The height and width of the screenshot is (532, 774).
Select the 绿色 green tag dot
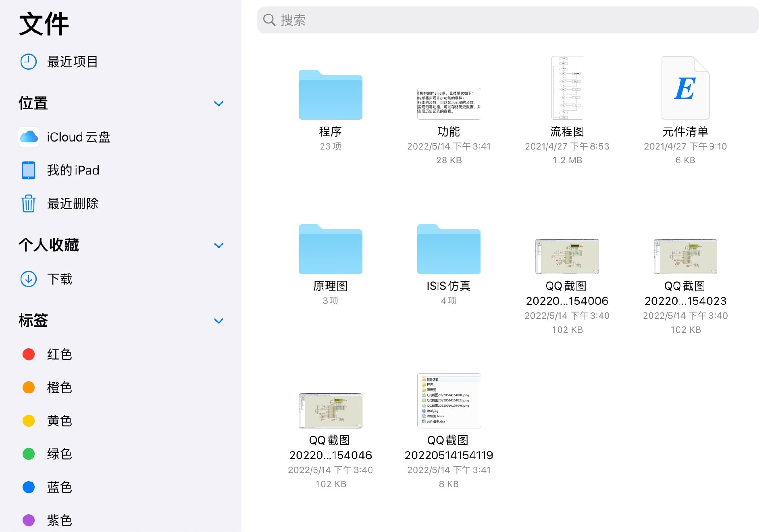(29, 454)
